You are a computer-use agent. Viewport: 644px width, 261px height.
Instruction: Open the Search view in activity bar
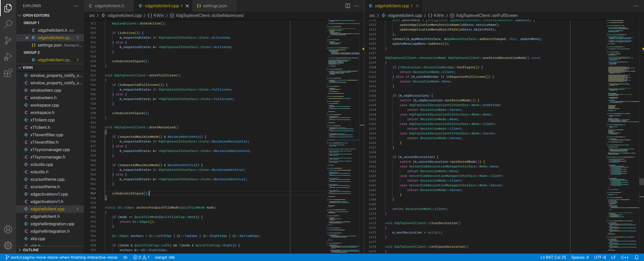[x=8, y=24]
